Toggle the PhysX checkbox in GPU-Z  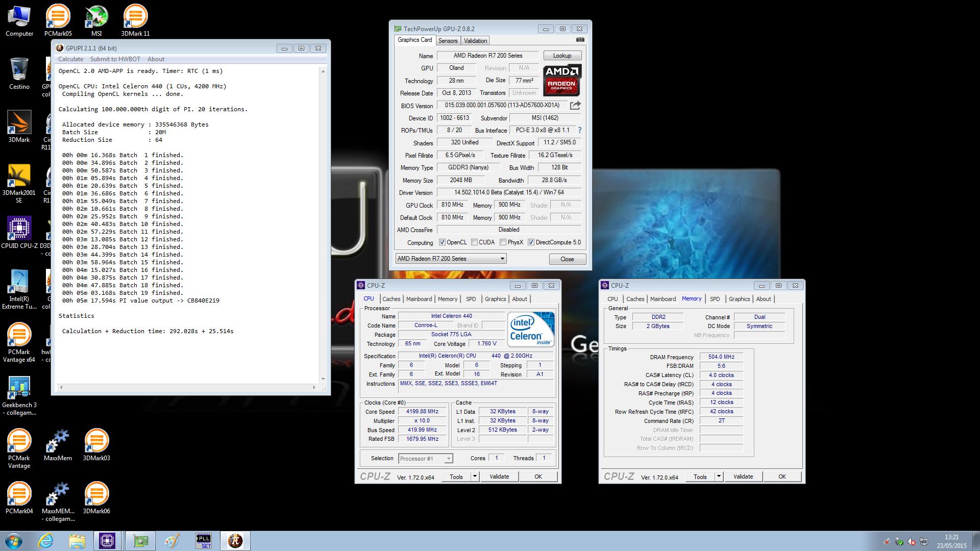[x=503, y=242]
